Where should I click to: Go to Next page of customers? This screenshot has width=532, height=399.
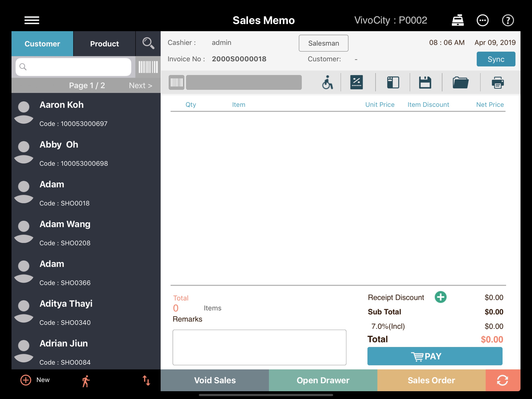click(140, 86)
